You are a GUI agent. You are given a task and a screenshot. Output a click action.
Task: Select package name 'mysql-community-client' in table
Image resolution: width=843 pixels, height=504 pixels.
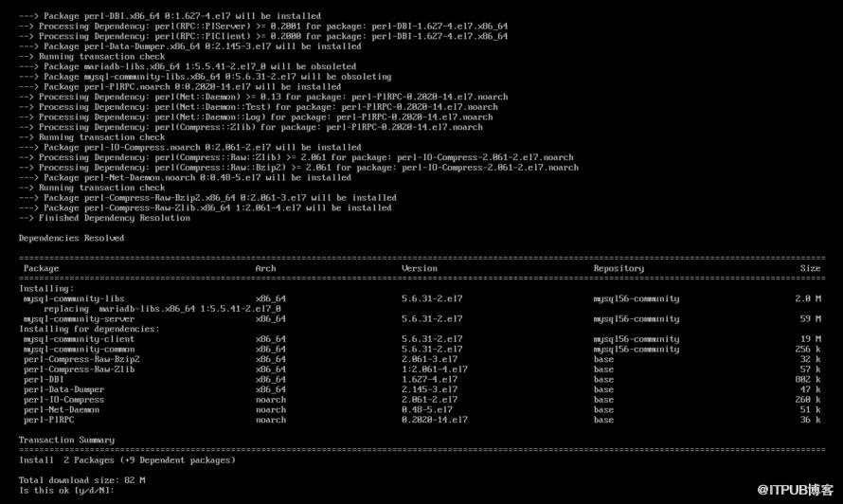point(79,339)
